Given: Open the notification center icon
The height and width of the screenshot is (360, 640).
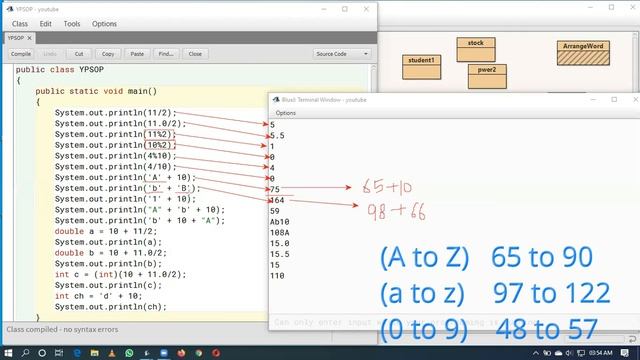Looking at the screenshot, I should 624,353.
